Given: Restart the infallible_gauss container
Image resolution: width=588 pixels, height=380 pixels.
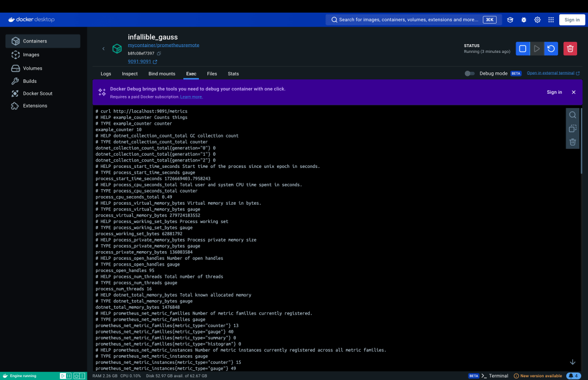Looking at the screenshot, I should coord(551,49).
